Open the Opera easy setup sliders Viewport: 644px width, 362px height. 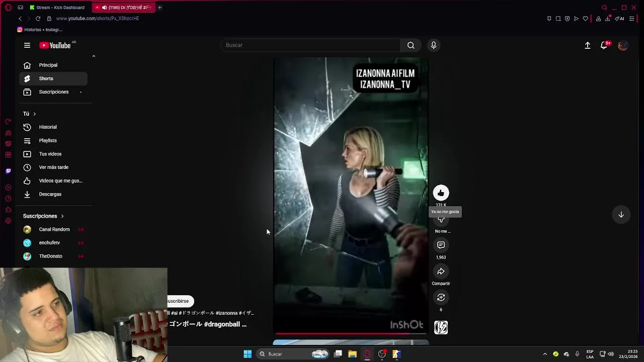632,19
